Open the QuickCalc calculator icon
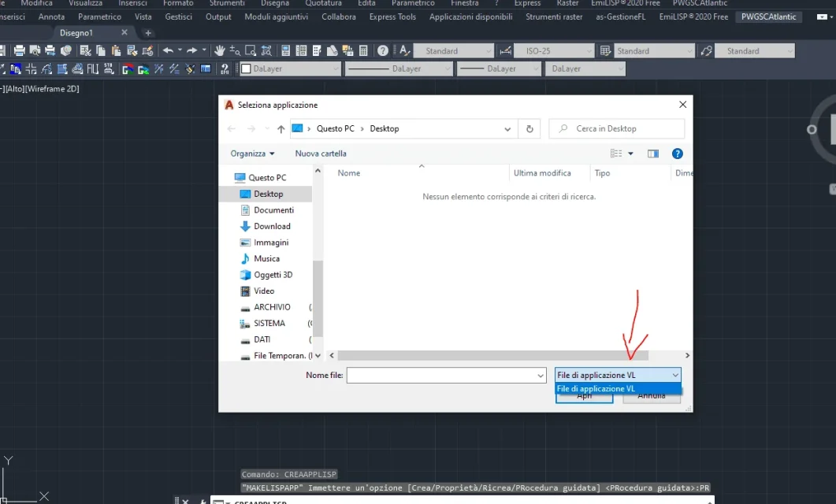Screen dimensions: 836x504 (x=363, y=50)
